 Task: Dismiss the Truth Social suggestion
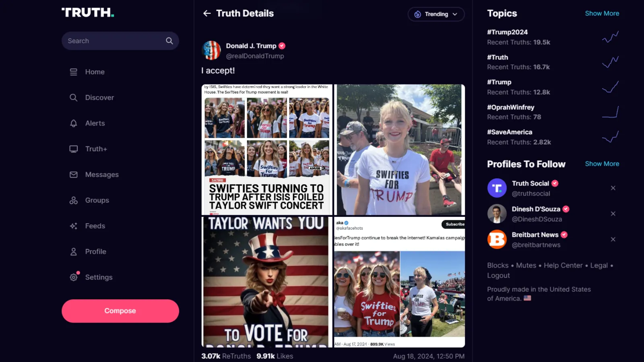coord(613,188)
